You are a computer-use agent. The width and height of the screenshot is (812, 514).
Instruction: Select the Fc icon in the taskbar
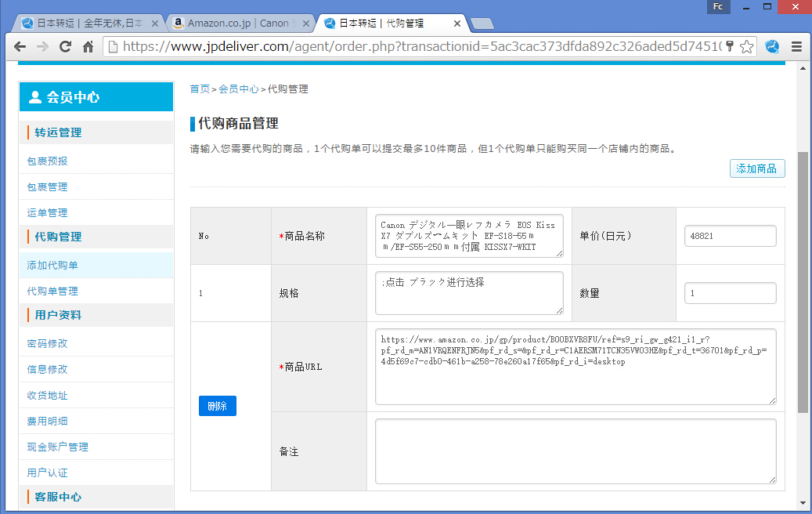click(718, 7)
